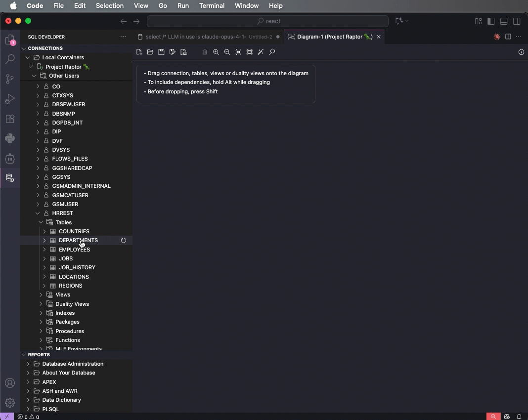Toggle the bottom panel visibility
Viewport: 528px width, 420px height.
504,21
